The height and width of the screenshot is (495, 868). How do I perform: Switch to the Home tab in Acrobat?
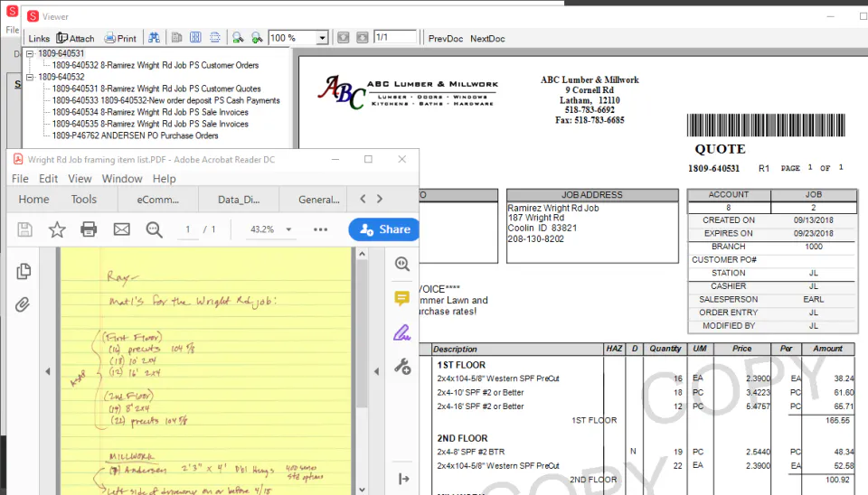pyautogui.click(x=33, y=199)
